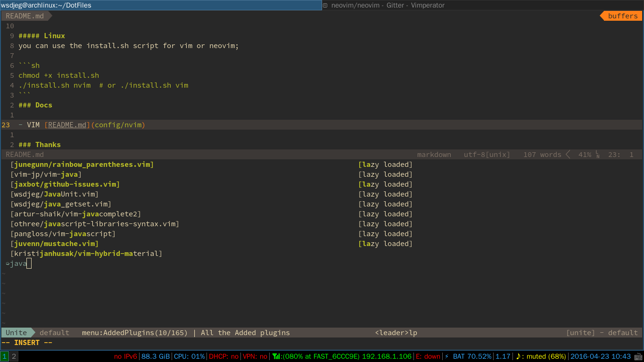Switch to workspace 2
The width and height of the screenshot is (644, 362).
coord(14,356)
